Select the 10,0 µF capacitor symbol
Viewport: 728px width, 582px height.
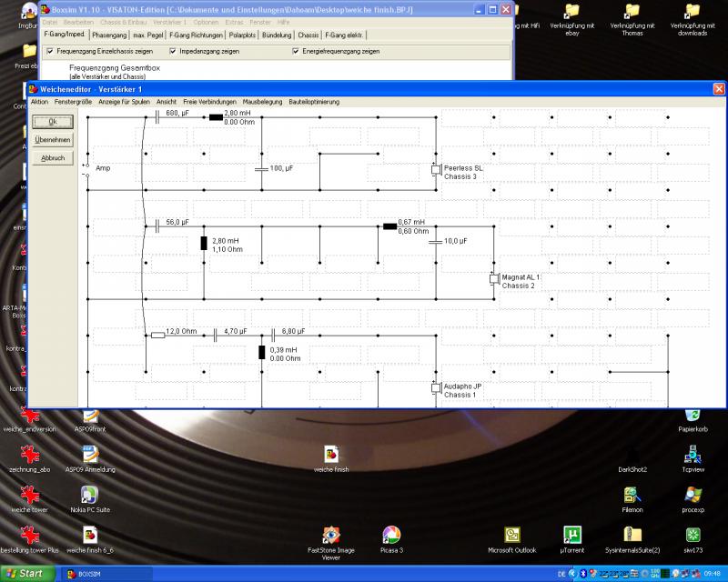click(436, 242)
